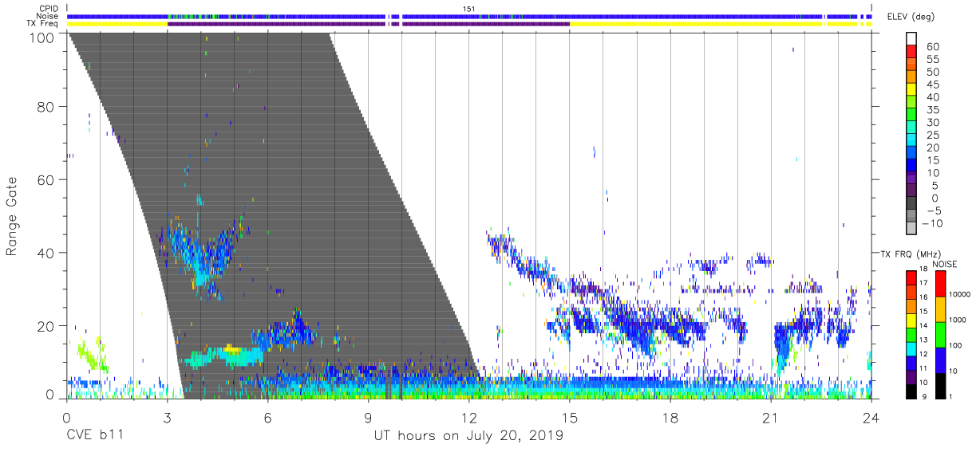This screenshot has width=980, height=452.
Task: Click the '60' tick label on the Range Gate axis
Action: coord(45,180)
